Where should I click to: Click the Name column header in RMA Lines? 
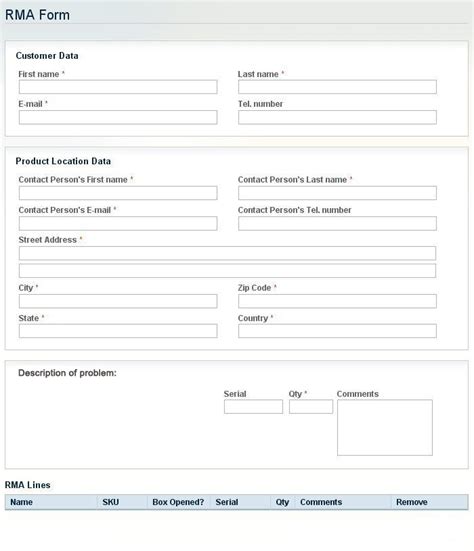21,502
